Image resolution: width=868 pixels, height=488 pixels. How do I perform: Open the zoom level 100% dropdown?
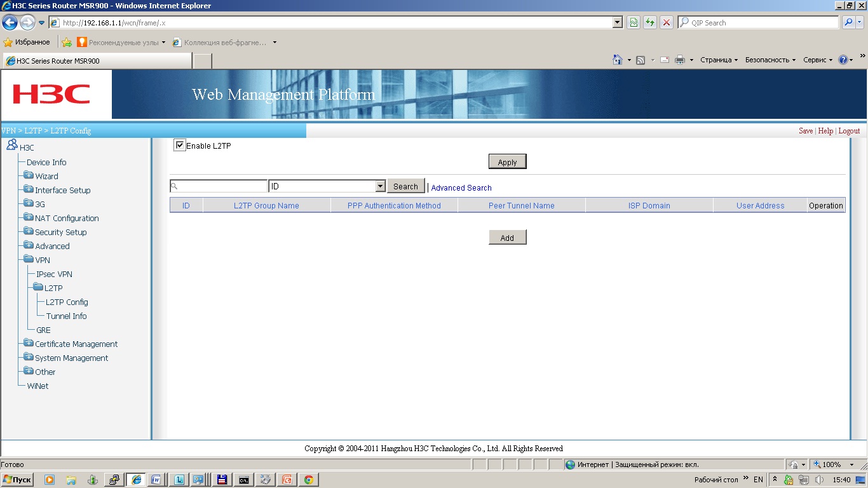(851, 464)
